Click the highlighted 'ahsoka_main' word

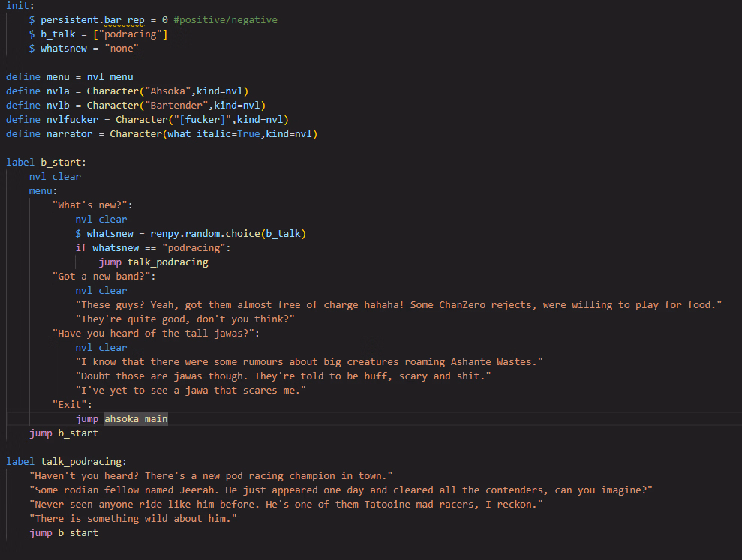(x=136, y=418)
